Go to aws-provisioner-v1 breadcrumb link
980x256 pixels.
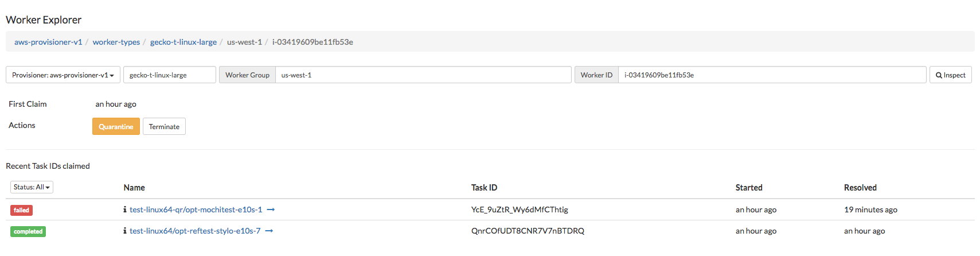pyautogui.click(x=48, y=42)
